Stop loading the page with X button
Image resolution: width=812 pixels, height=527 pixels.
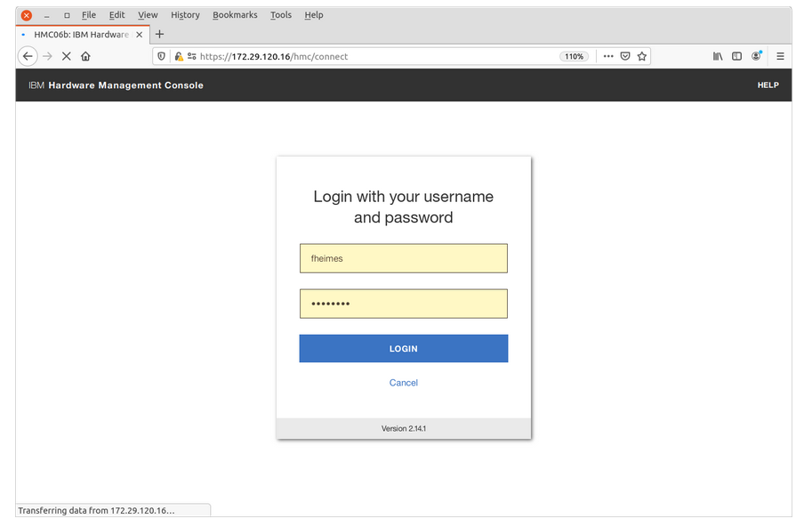66,56
